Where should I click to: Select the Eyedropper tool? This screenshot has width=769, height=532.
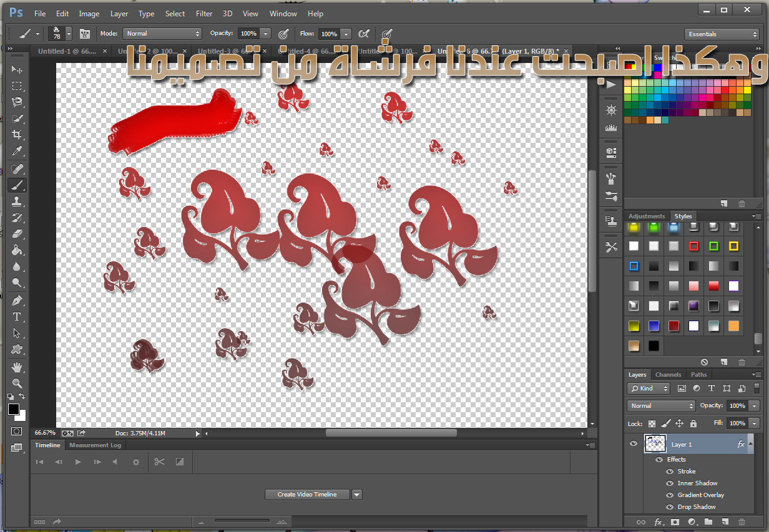[17, 152]
